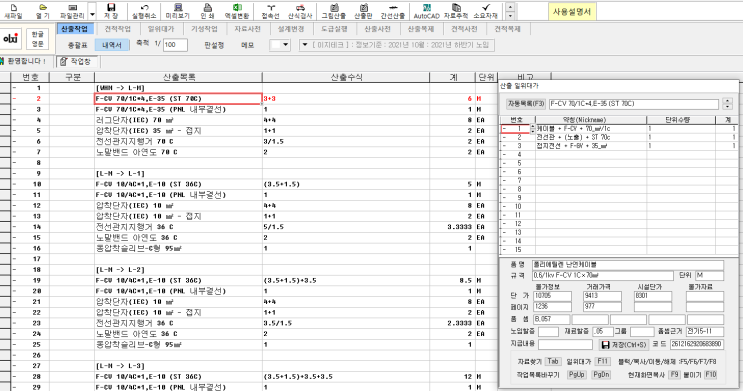Open the 산출판 tool icon
The image size is (743, 391).
(363, 11)
